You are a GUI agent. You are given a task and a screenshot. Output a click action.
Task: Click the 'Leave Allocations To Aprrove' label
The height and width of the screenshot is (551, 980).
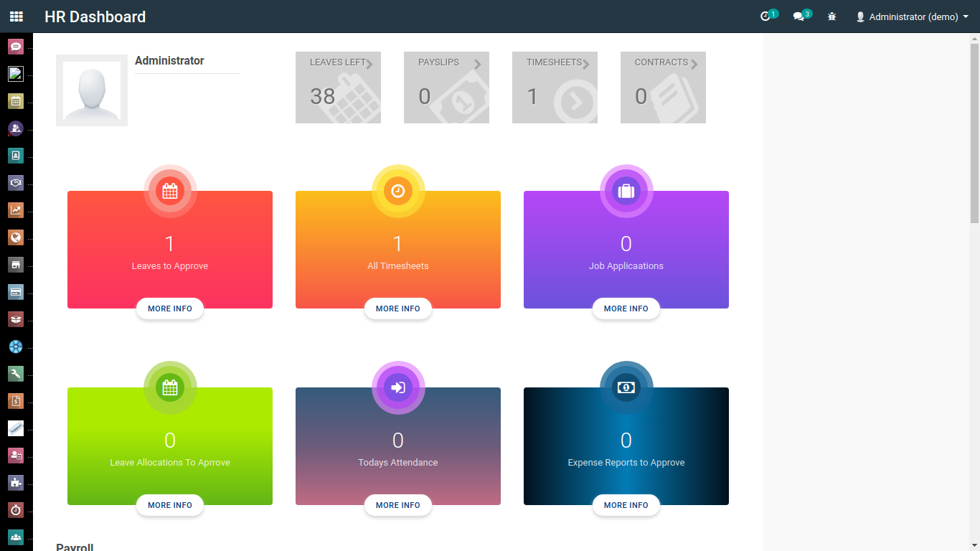tap(170, 463)
